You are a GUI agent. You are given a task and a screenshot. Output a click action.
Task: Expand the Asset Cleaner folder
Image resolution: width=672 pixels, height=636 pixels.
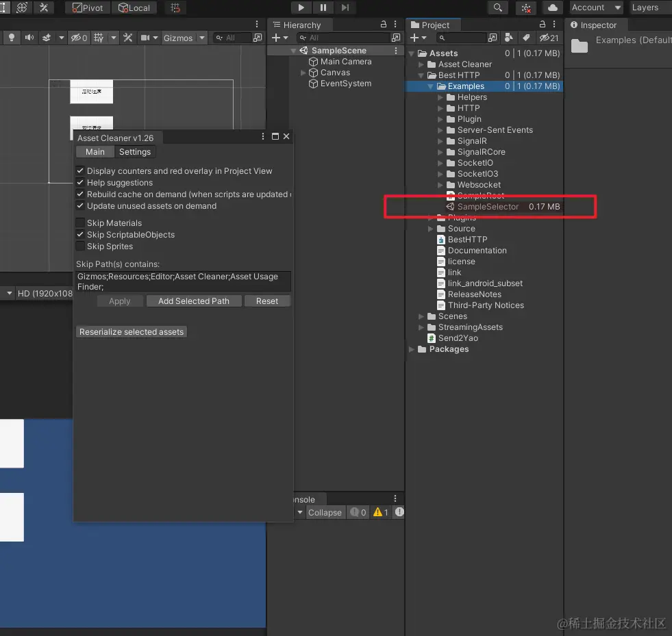[421, 64]
